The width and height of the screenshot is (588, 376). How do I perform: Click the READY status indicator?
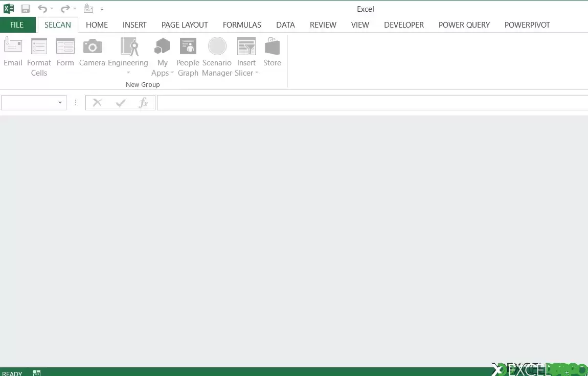point(12,373)
